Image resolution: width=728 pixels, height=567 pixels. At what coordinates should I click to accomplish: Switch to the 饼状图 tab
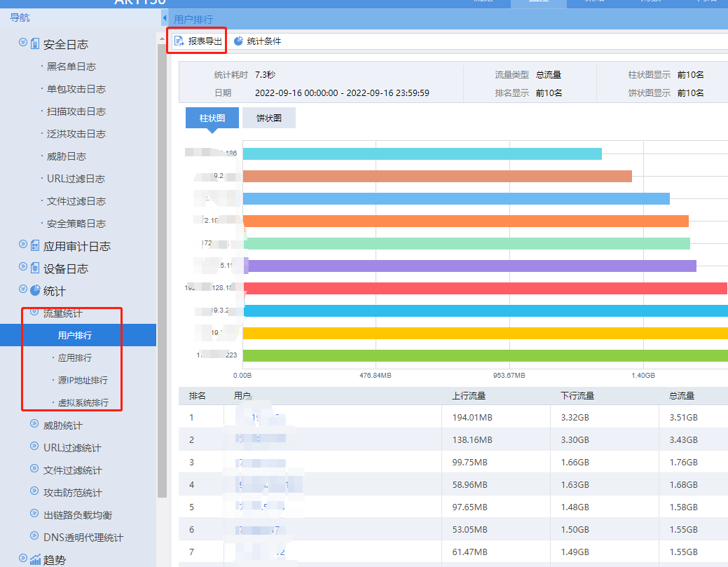click(x=268, y=118)
